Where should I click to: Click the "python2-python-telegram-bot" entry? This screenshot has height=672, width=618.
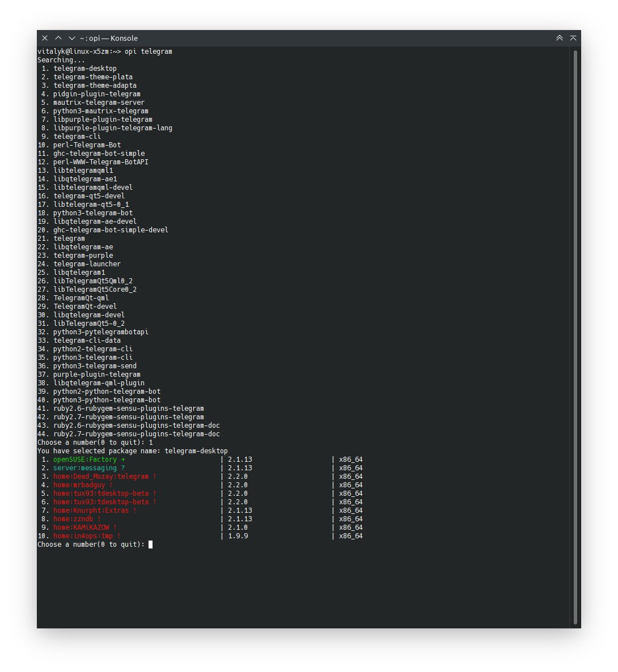point(107,392)
